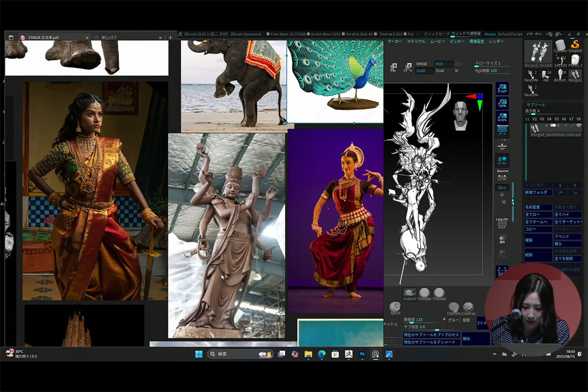Click the Zoom2D view button
This screenshot has height=392, width=588.
[x=502, y=89]
